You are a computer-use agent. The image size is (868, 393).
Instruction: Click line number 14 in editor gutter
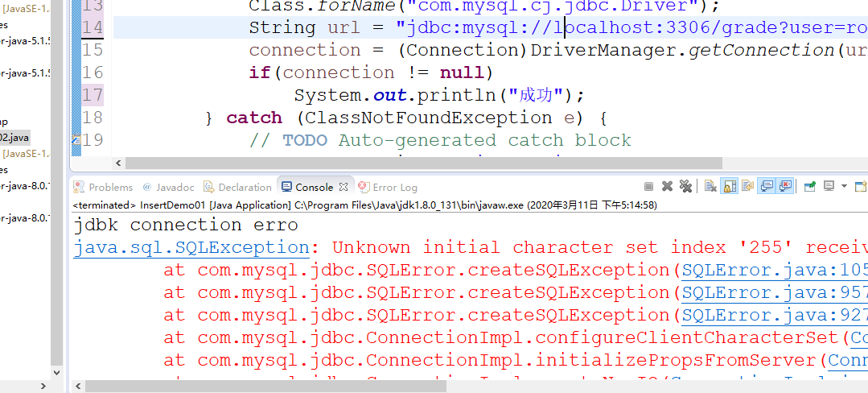pyautogui.click(x=93, y=27)
